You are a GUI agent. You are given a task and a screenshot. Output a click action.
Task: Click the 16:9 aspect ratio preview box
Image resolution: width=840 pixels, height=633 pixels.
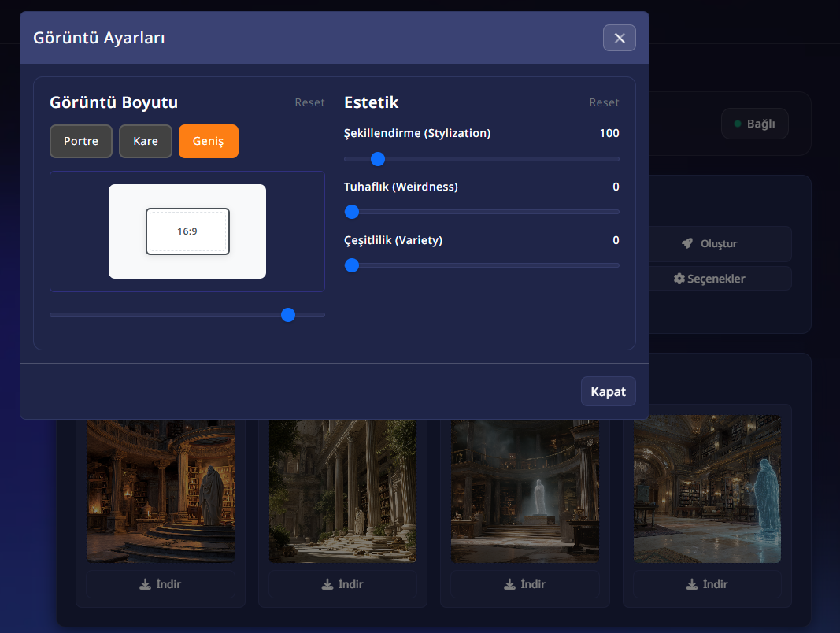coord(187,231)
